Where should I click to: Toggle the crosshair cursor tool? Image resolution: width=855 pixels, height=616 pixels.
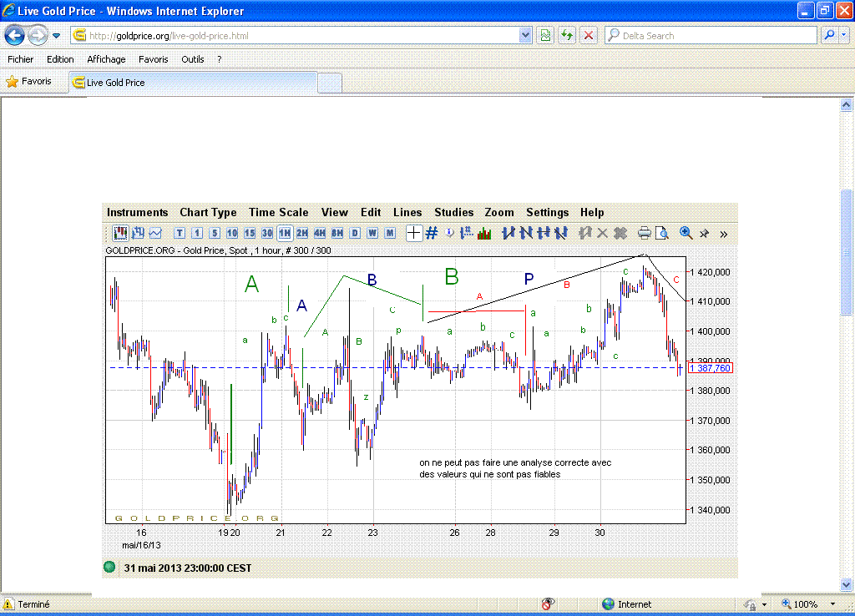click(414, 234)
